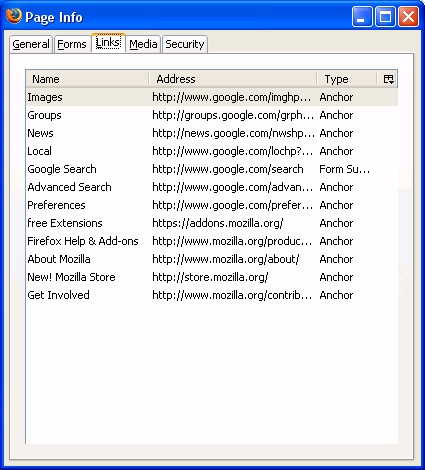The height and width of the screenshot is (470, 425).
Task: Click the http://www.mozilla.org/about/ address cell
Action: click(x=226, y=259)
